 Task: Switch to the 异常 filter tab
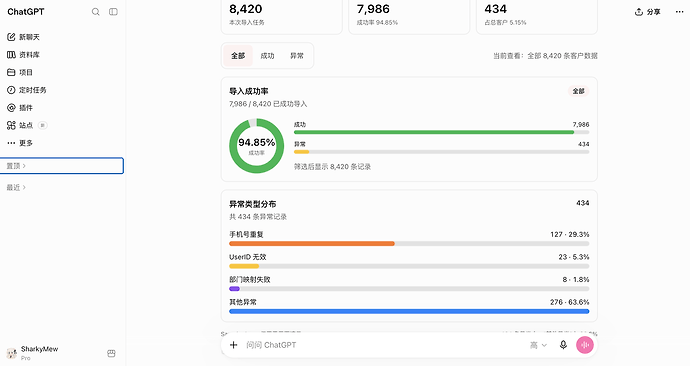[x=297, y=56]
